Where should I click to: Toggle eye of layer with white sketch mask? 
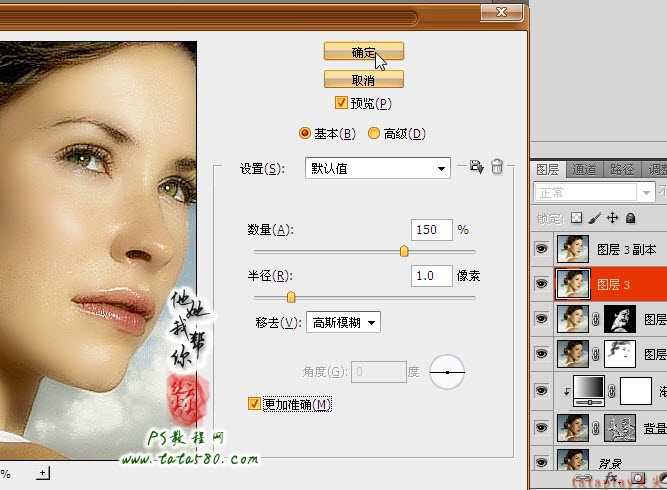click(x=542, y=353)
